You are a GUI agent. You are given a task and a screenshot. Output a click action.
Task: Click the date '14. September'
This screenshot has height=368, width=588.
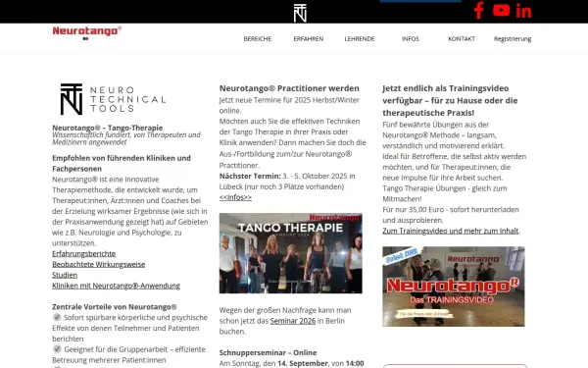point(303,363)
